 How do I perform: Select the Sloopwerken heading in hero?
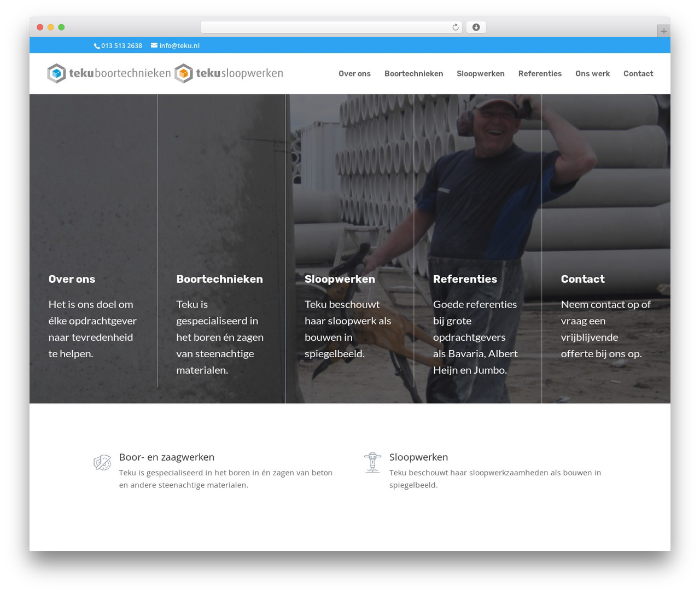(x=340, y=279)
